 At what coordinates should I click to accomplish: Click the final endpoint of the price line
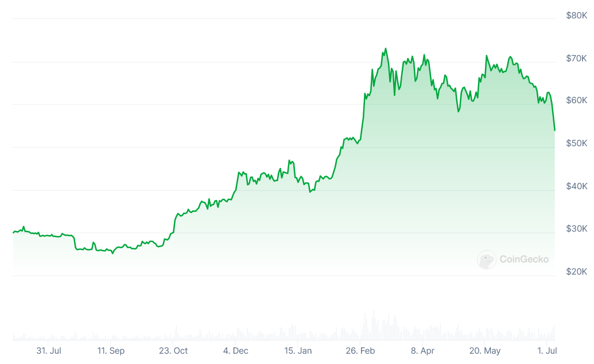tap(554, 130)
